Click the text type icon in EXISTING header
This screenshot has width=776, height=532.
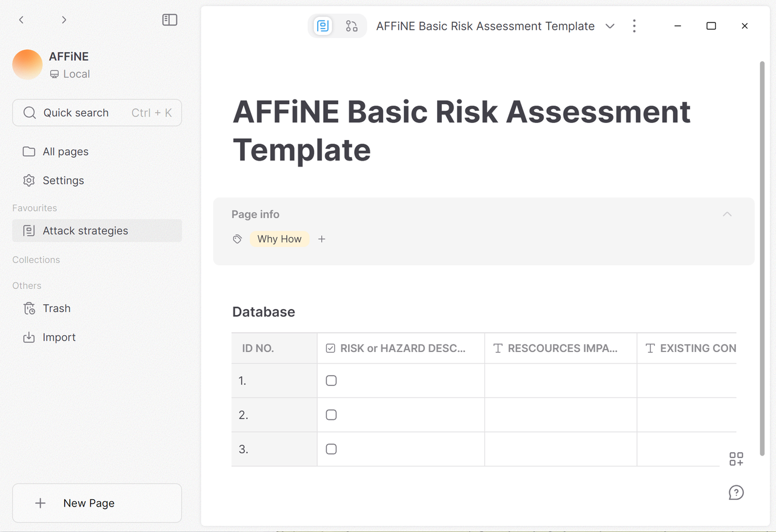(x=650, y=348)
